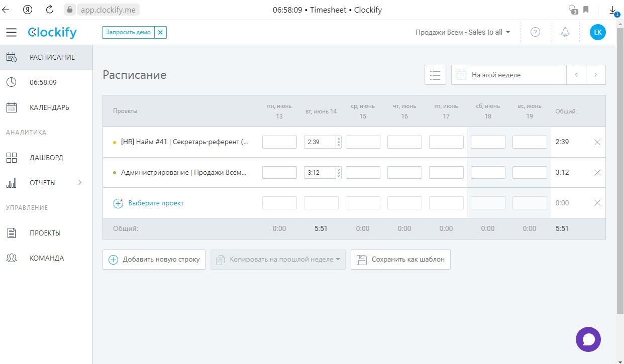Expand the Отчеты submenu
This screenshot has height=364, width=624.
click(79, 183)
